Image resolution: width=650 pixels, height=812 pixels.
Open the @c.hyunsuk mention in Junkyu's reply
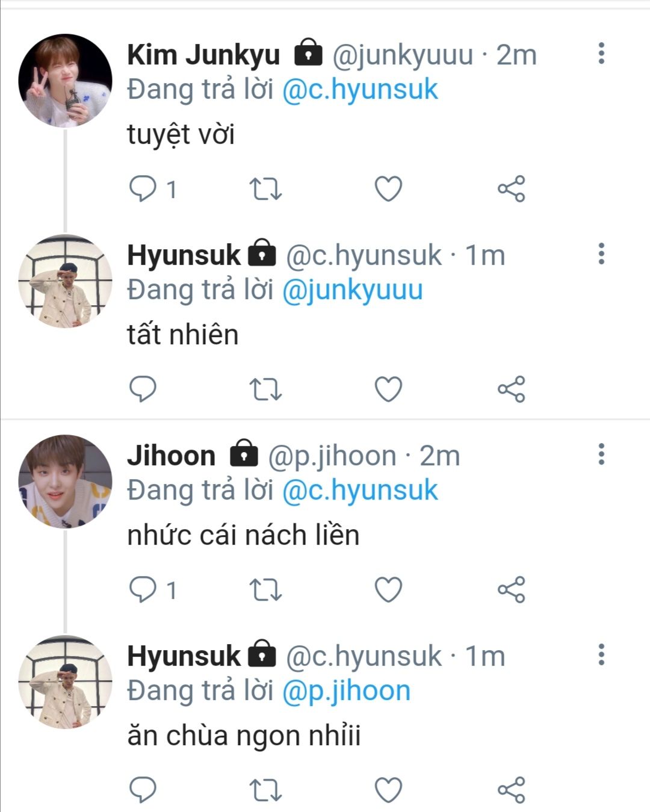pyautogui.click(x=359, y=90)
